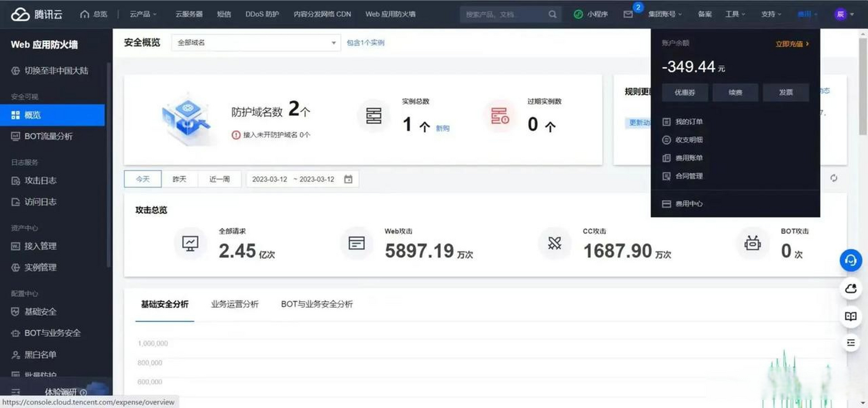The width and height of the screenshot is (868, 408).
Task: Expand the 集团账号 dropdown
Action: coord(665,14)
